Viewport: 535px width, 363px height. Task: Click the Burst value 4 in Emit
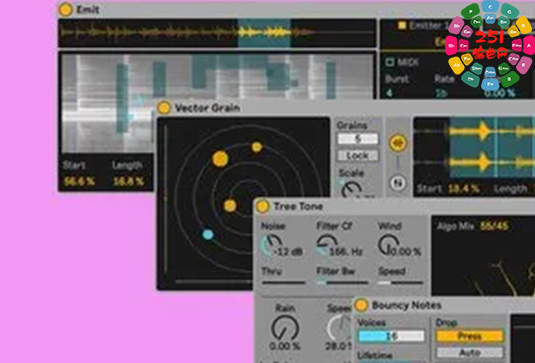[x=389, y=93]
